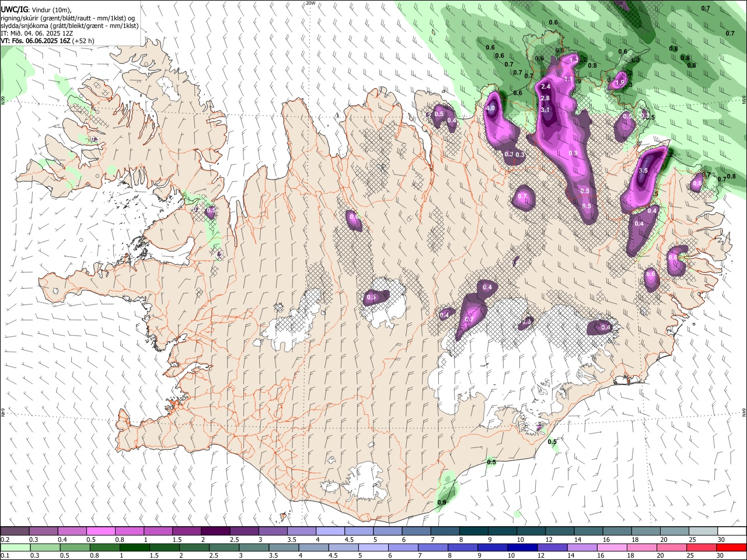Click the '3.1' snowfall value on the map
747x560 pixels.
(545, 110)
